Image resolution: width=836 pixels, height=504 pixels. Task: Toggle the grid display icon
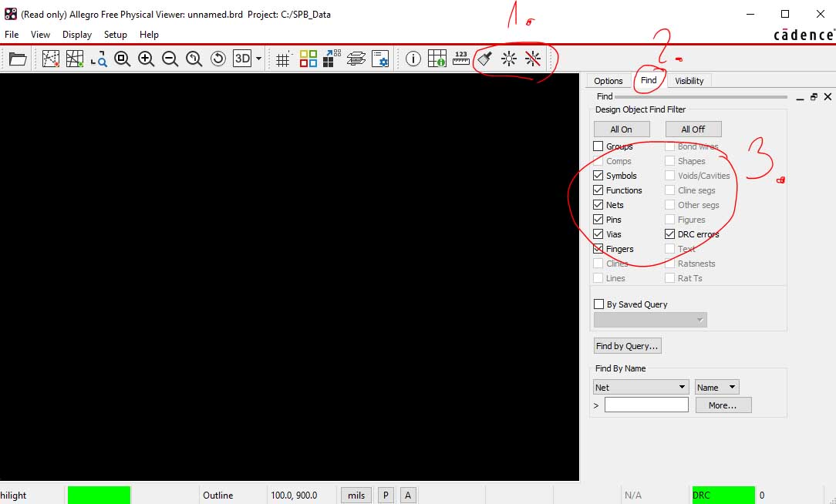[283, 59]
